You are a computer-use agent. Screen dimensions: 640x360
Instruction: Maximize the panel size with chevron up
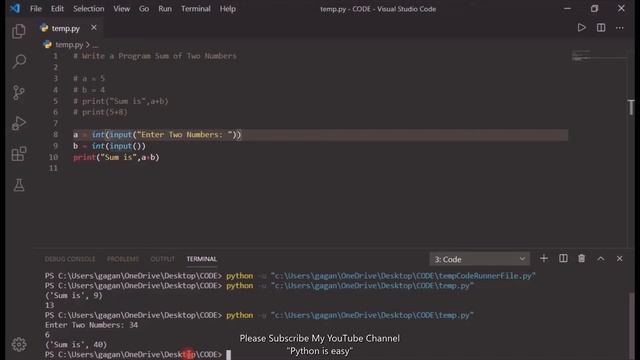(601, 259)
